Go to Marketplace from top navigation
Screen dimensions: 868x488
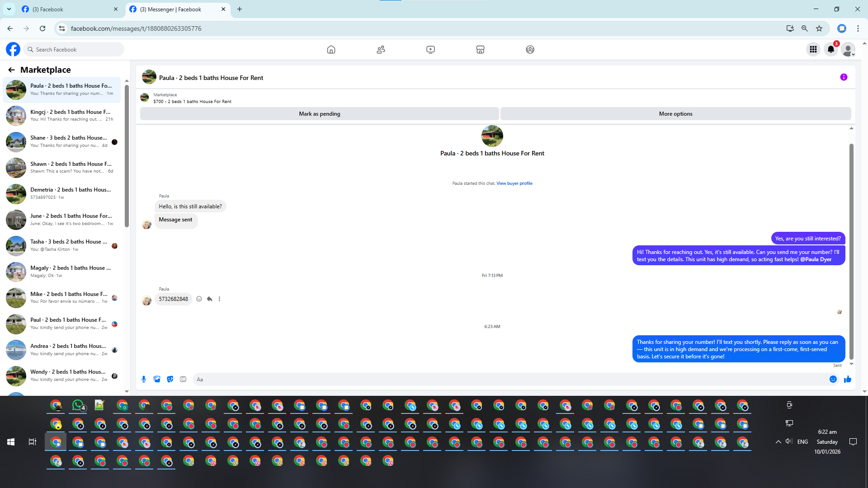(x=480, y=50)
